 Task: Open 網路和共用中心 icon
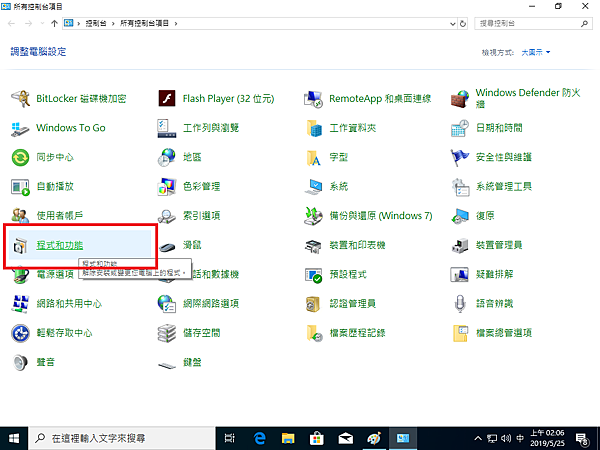[x=20, y=304]
